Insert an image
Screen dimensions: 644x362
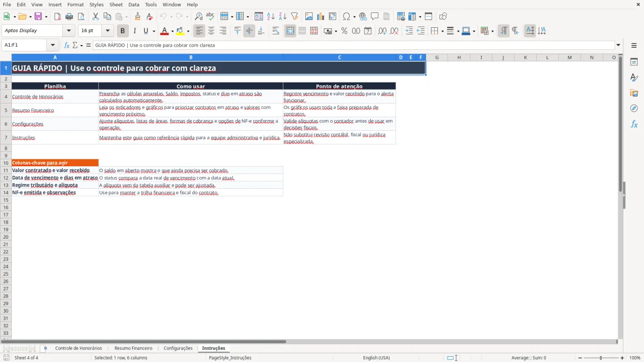pos(309,17)
